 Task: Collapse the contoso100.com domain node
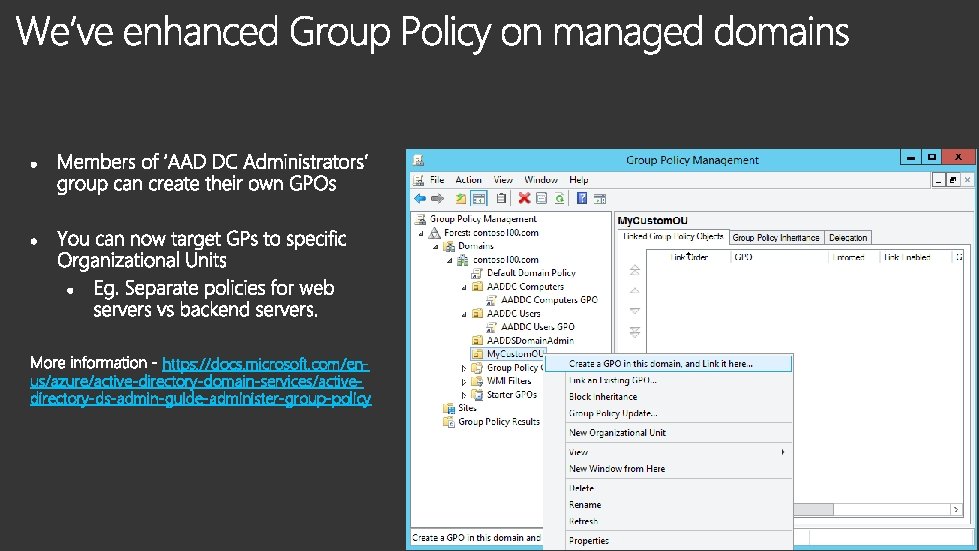pos(450,261)
